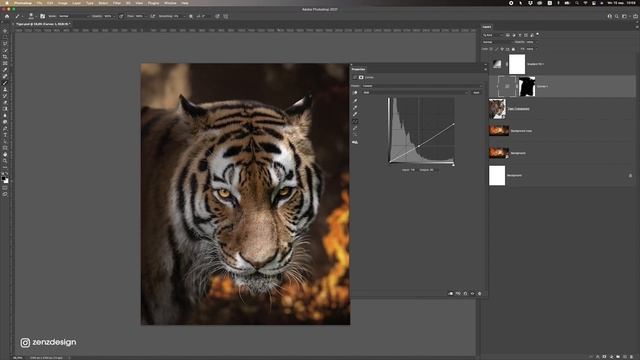Switch to the Layers panel tab

click(x=487, y=27)
